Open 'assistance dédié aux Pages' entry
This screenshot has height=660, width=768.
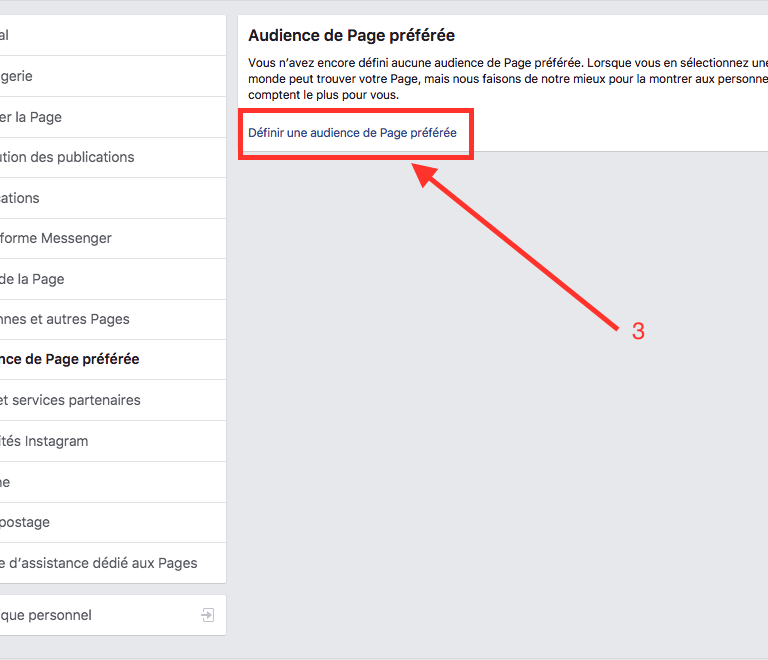100,563
